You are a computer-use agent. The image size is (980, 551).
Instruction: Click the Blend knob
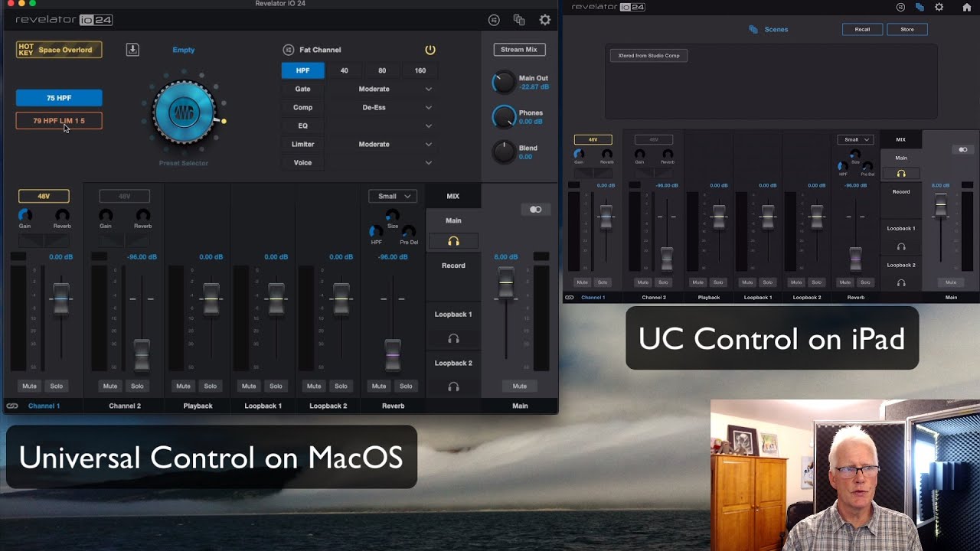coord(504,152)
